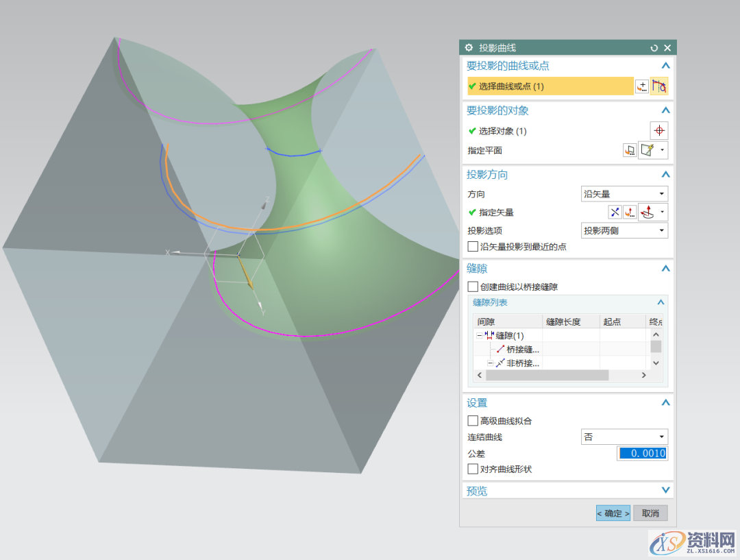Click the dialog settings gear icon
Screen dimensions: 740x560
[469, 48]
